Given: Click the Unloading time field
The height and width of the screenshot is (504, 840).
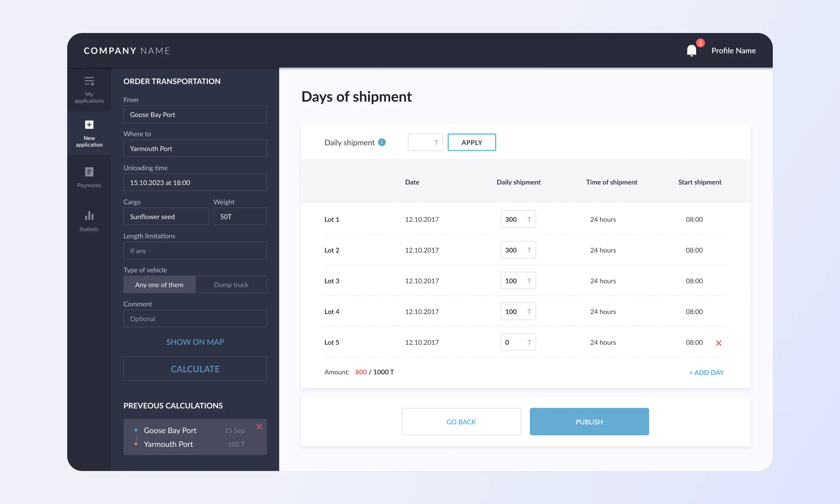Looking at the screenshot, I should pos(195,182).
